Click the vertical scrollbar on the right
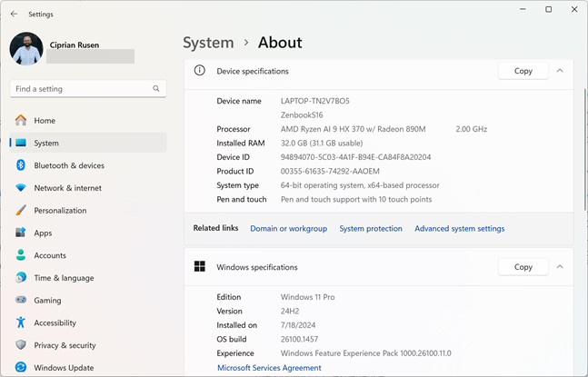588x377 pixels. (x=585, y=150)
